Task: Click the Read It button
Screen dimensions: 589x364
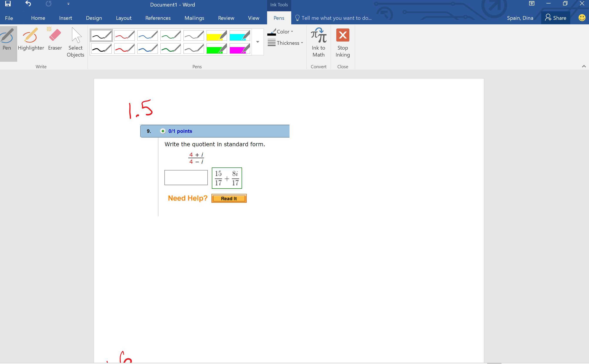Action: coord(229,198)
